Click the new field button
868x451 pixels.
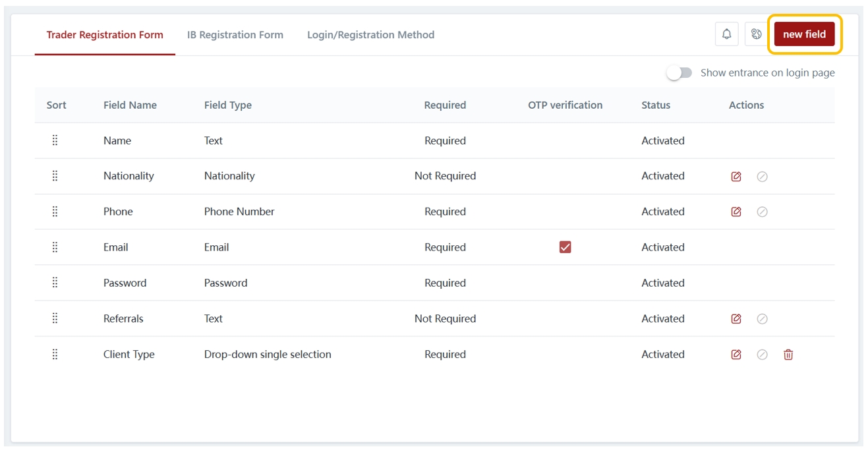point(804,34)
